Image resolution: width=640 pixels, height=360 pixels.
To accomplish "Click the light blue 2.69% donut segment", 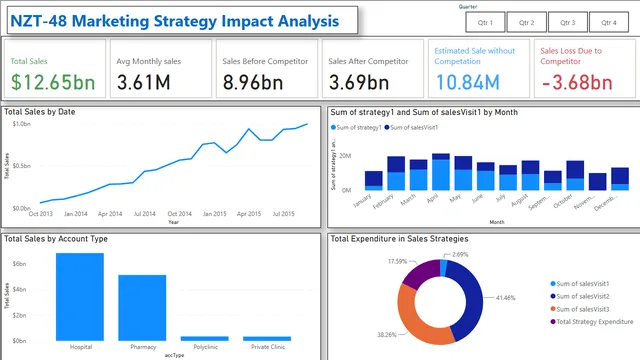I will coord(444,268).
